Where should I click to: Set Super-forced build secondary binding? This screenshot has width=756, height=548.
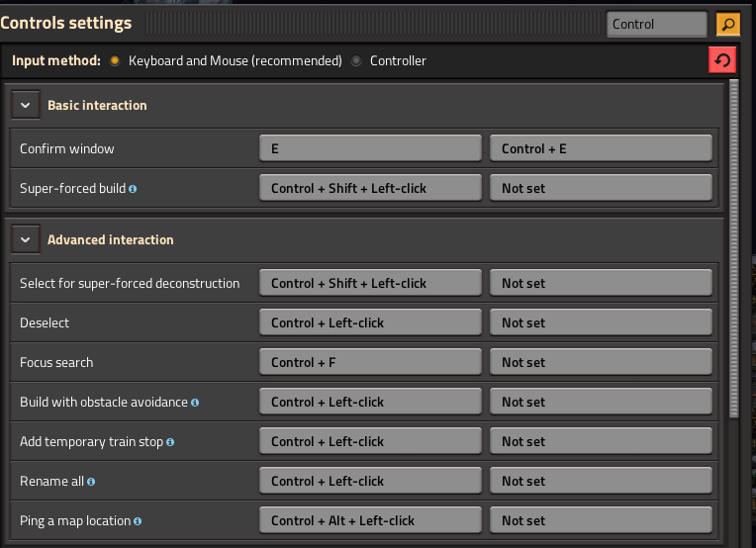pos(601,188)
